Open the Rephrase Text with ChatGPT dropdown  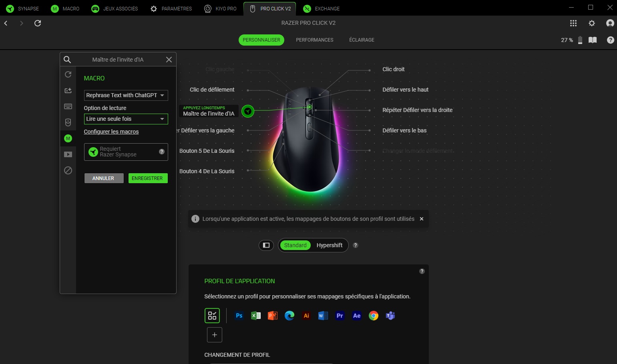click(126, 95)
